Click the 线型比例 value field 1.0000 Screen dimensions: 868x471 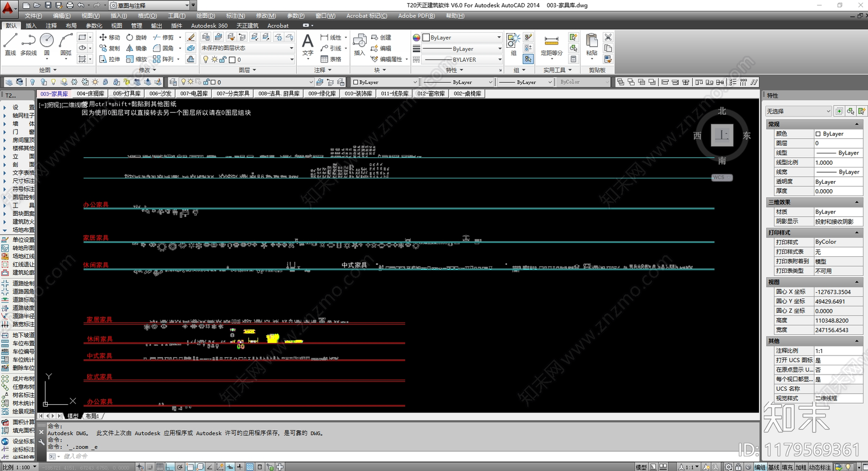838,163
